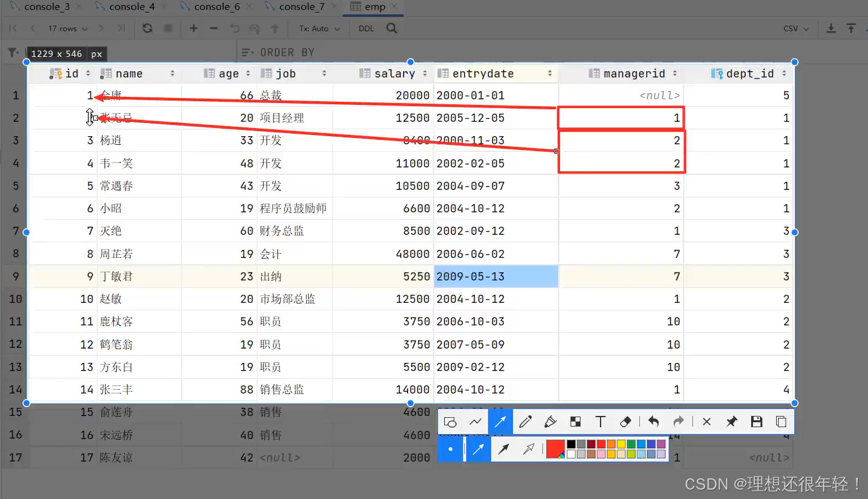The height and width of the screenshot is (499, 868).
Task: Select the job cell 财务总监
Action: pyautogui.click(x=294, y=231)
